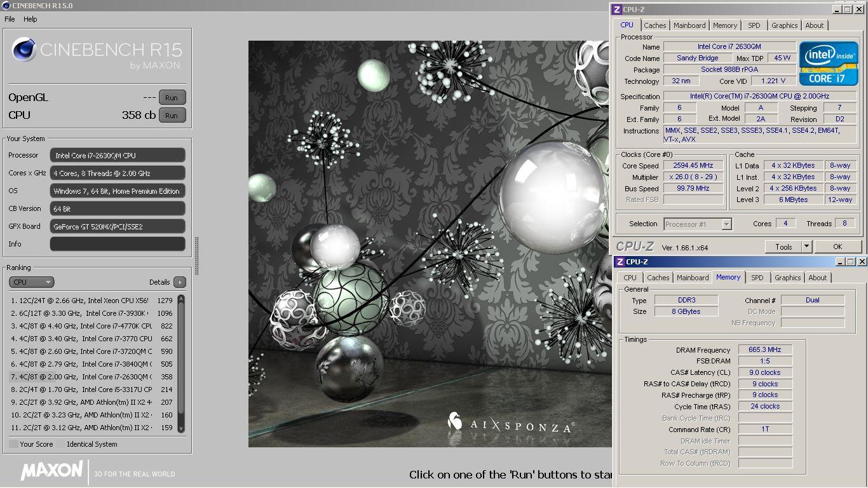Switch to Memory tab in lower CPU-Z window

click(728, 277)
